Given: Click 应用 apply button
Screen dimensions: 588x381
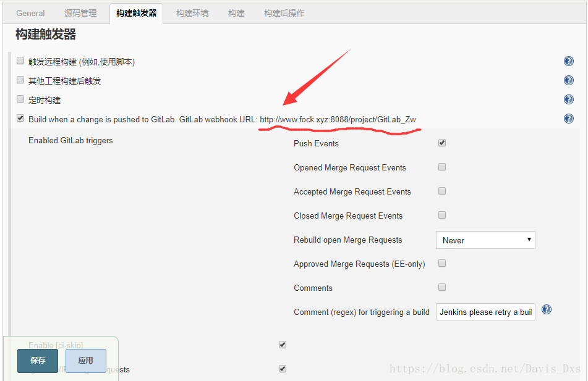Looking at the screenshot, I should 86,361.
